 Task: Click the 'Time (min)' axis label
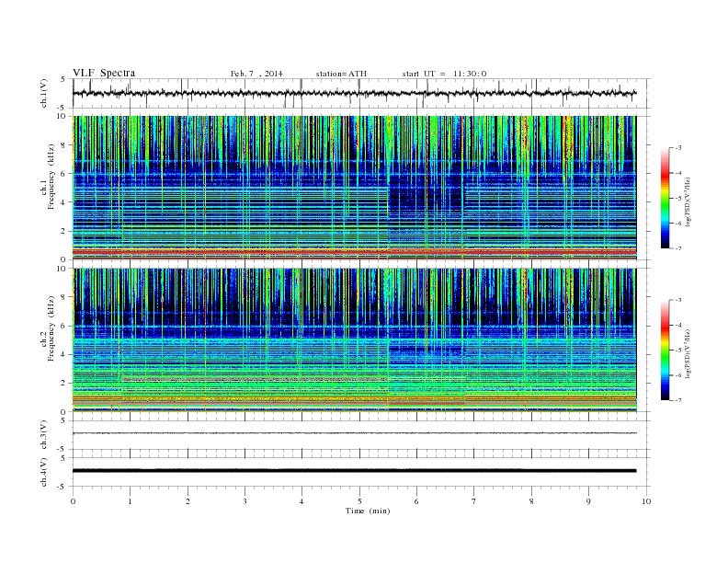click(x=368, y=511)
